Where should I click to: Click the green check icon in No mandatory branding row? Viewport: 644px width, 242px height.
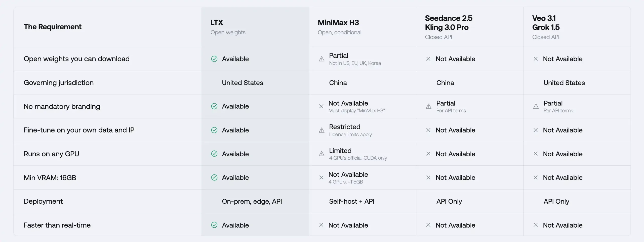click(214, 106)
